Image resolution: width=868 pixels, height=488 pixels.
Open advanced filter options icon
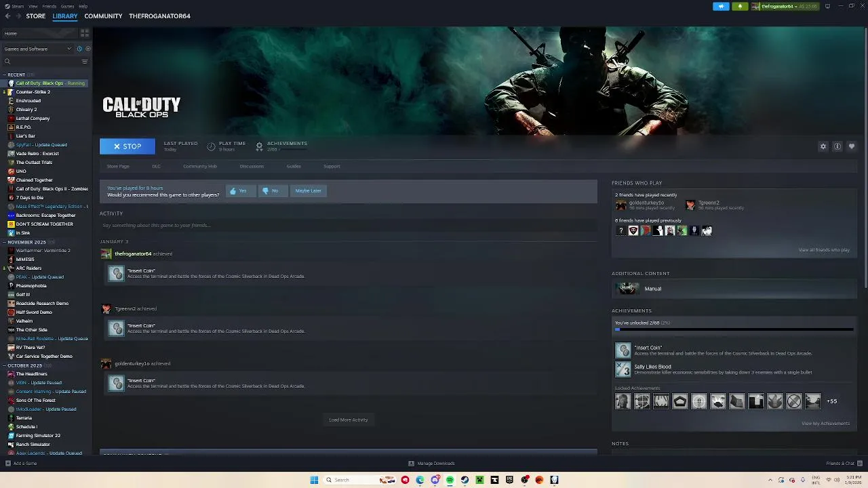click(x=85, y=62)
